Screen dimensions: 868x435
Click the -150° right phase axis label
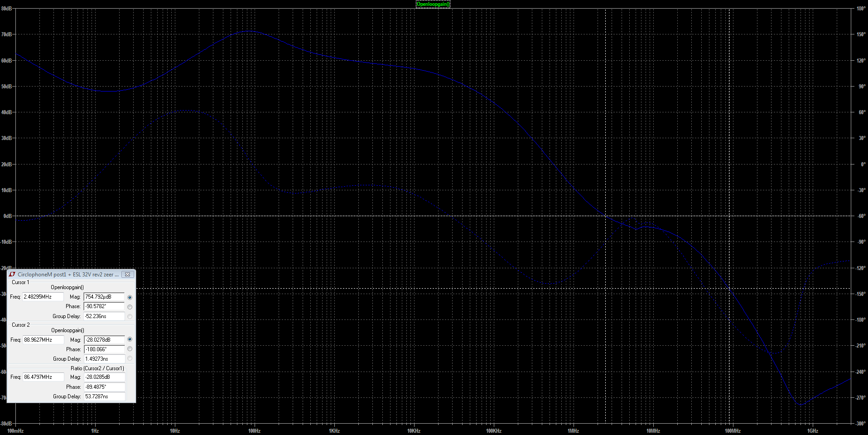860,294
